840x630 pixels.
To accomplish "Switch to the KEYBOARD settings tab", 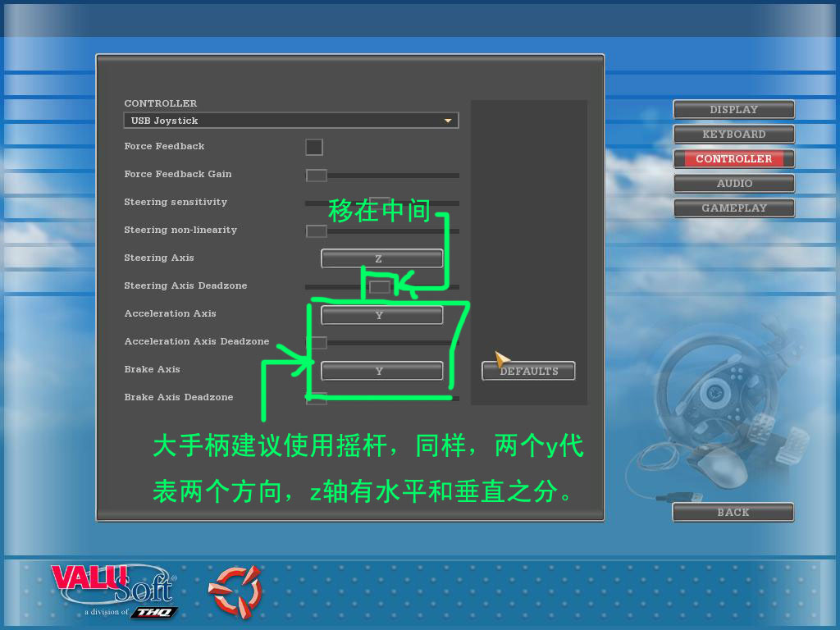I will tap(733, 134).
